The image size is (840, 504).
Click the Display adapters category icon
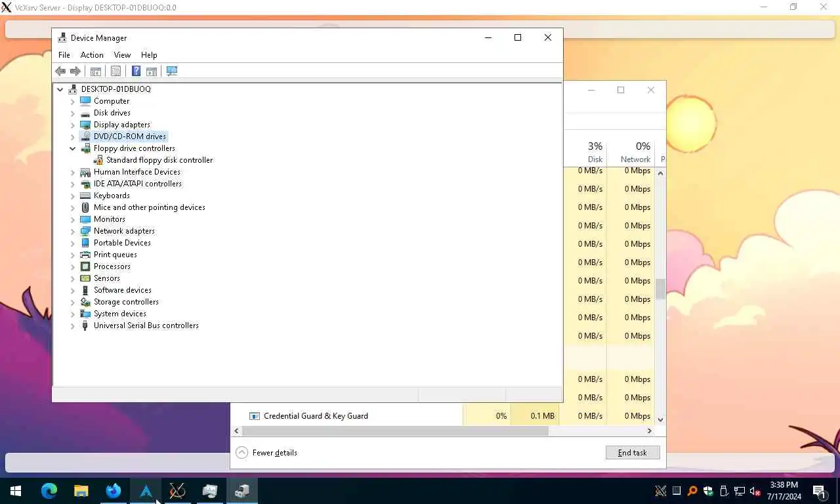coord(85,125)
